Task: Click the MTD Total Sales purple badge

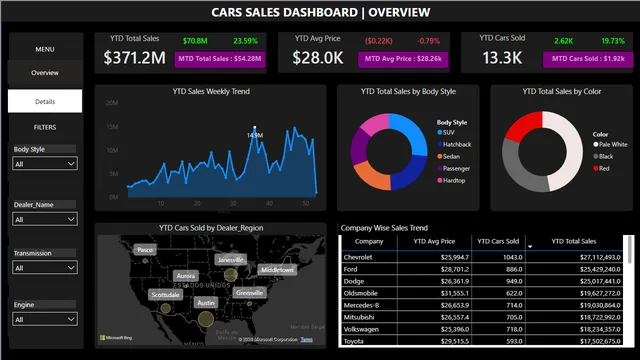Action: (x=220, y=59)
